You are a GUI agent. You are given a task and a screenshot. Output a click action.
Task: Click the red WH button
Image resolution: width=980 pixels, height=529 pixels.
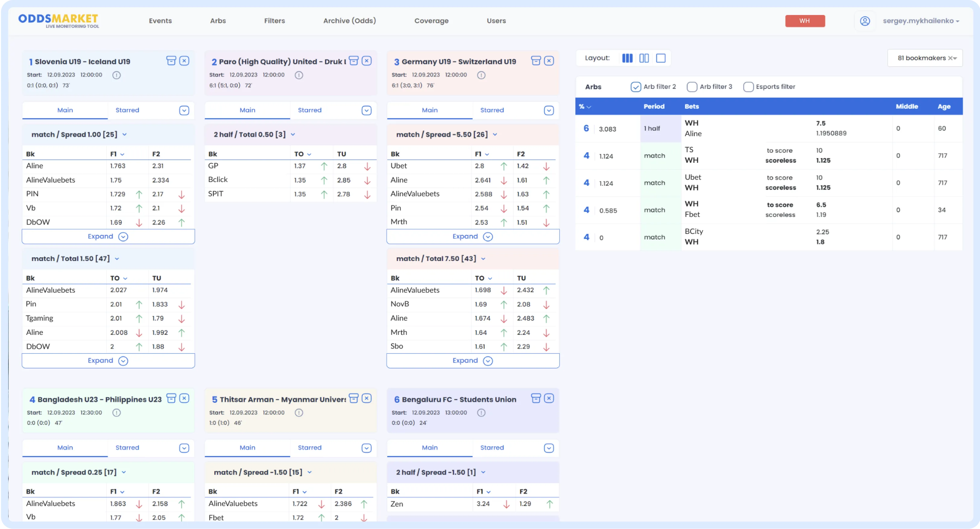pos(805,21)
